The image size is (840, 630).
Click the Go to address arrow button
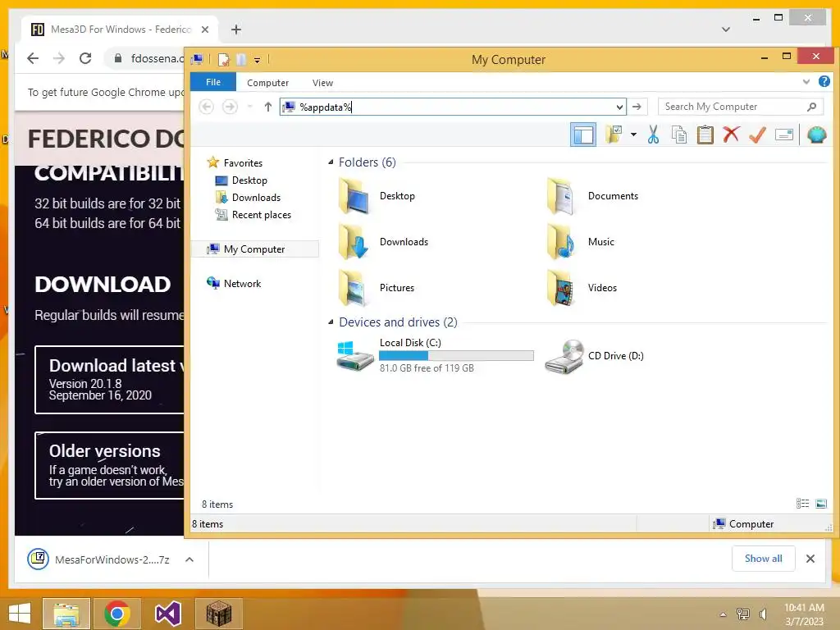point(637,107)
